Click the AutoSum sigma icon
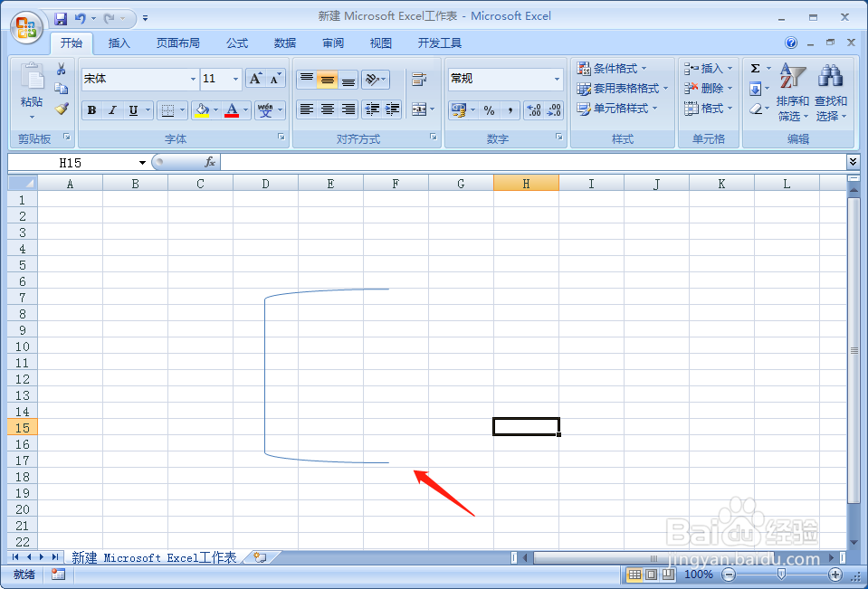The width and height of the screenshot is (868, 589). pyautogui.click(x=755, y=69)
